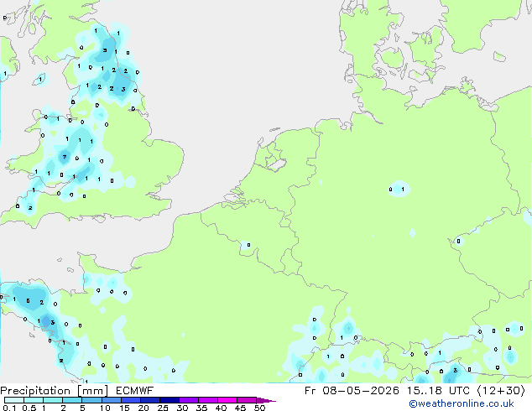Click the legend label '40'
Viewport: 532px width, 411px height.
click(x=221, y=408)
